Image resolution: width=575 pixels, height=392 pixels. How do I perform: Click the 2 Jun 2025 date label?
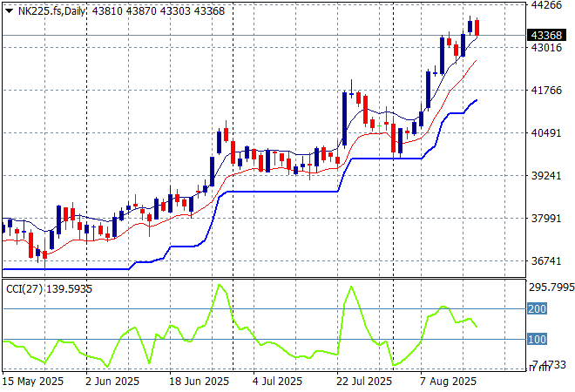click(112, 382)
